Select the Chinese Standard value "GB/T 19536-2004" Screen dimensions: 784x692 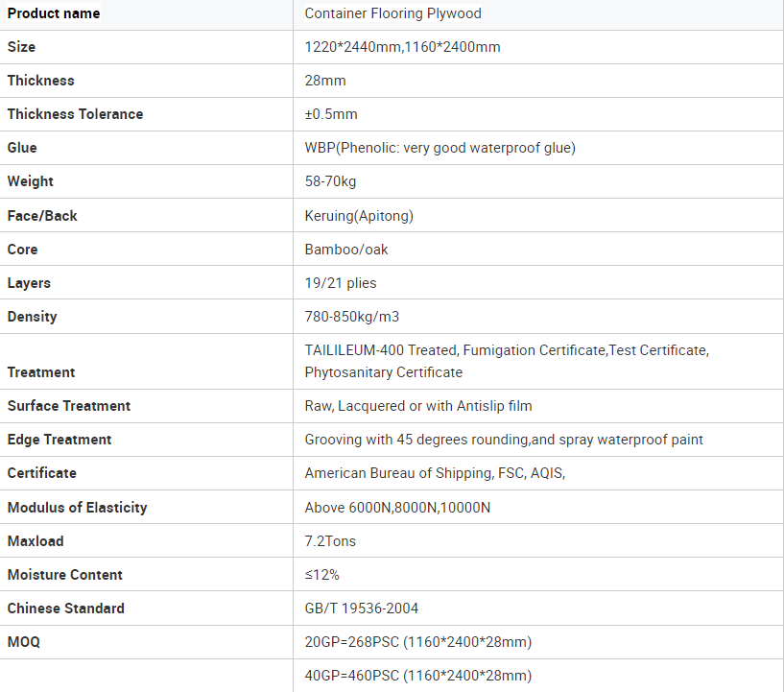pos(361,608)
